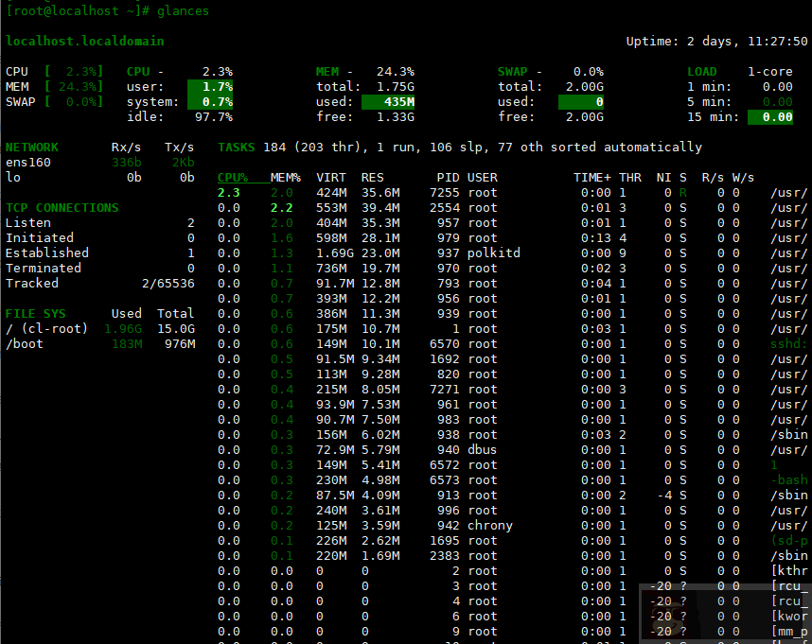Click the localhost.localdomain hostname
This screenshot has width=812, height=644.
pos(85,41)
